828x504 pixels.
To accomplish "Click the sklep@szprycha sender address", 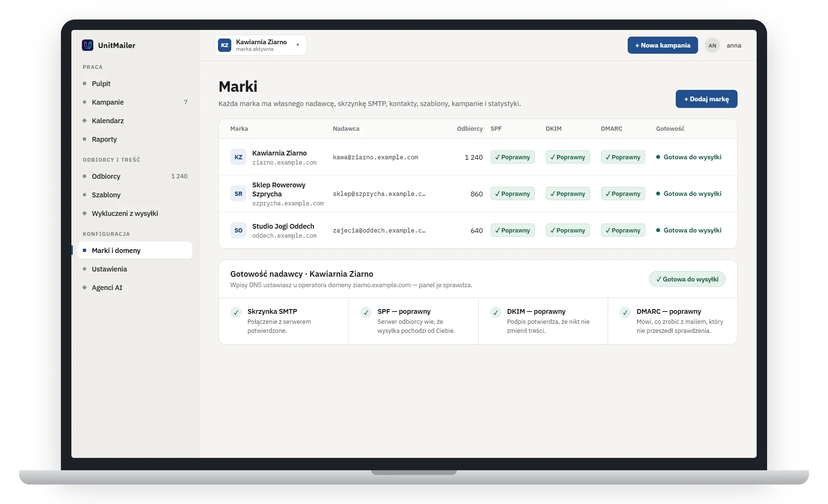I will click(379, 194).
